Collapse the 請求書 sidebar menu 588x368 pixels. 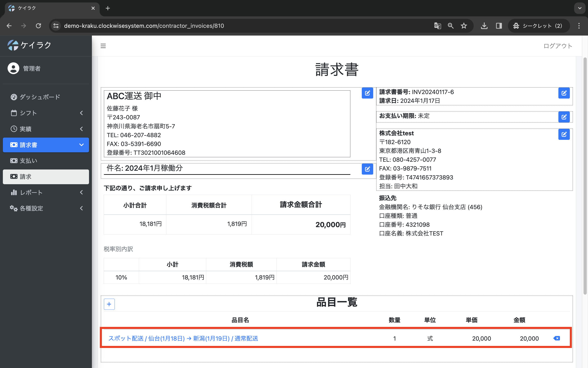(x=46, y=145)
